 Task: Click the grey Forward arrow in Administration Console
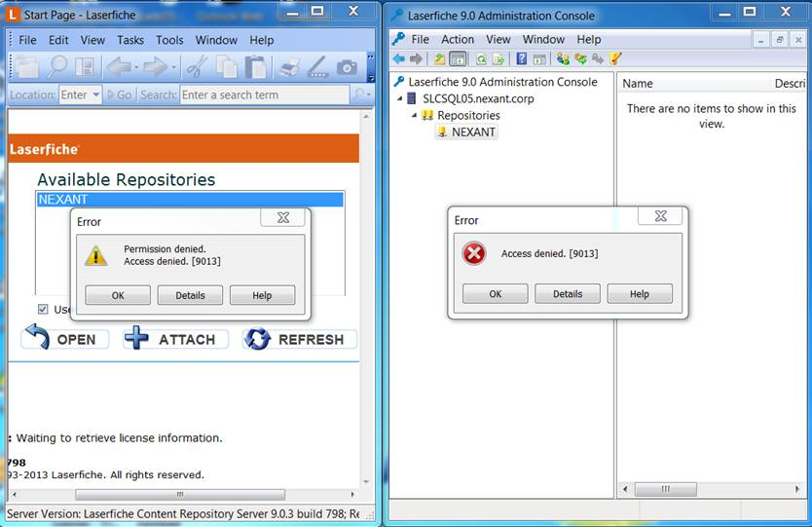pyautogui.click(x=416, y=59)
